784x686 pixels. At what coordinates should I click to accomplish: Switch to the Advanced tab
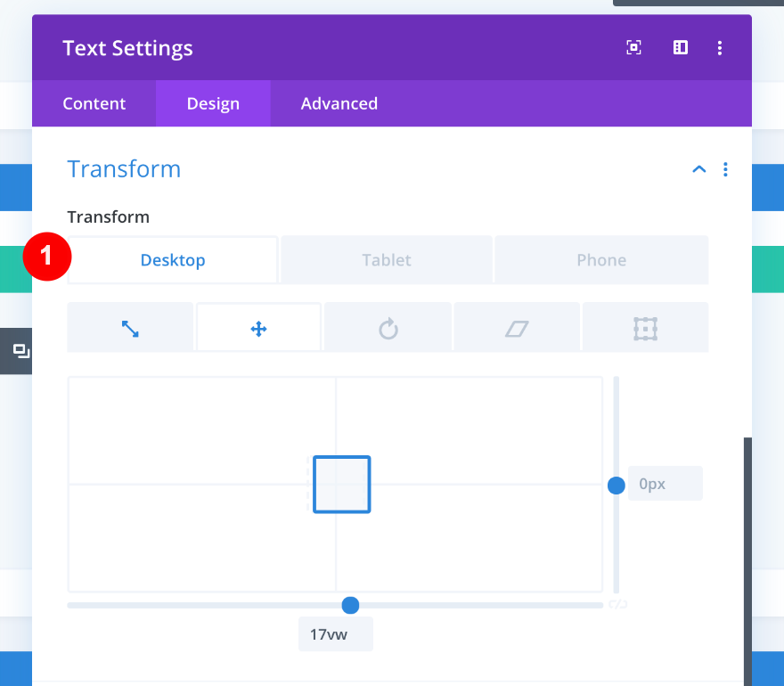point(339,103)
